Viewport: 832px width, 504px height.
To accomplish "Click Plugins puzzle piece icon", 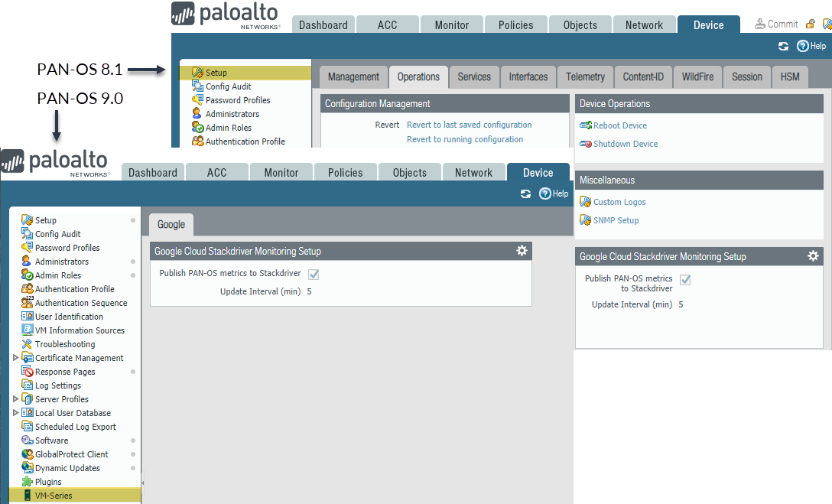I will click(x=27, y=482).
